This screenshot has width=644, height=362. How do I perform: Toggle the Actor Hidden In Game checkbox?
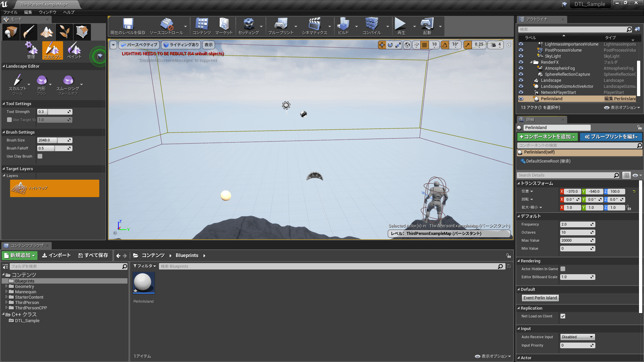pyautogui.click(x=563, y=269)
